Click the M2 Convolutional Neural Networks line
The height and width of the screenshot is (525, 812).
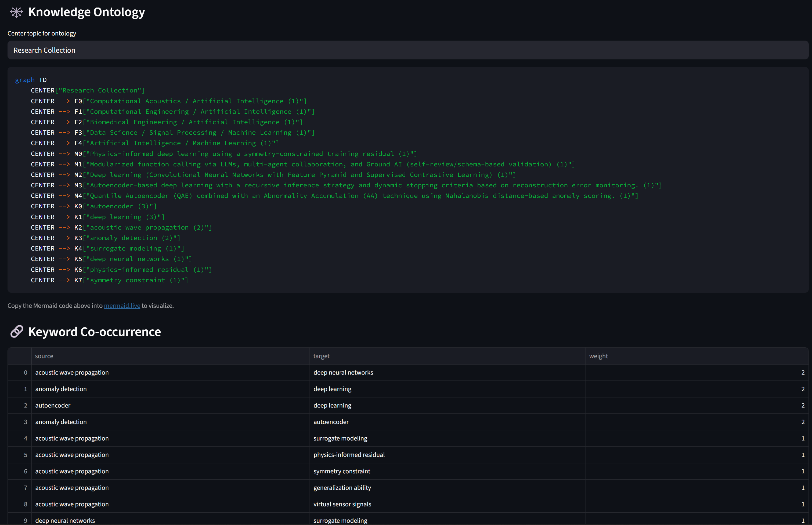coord(273,175)
